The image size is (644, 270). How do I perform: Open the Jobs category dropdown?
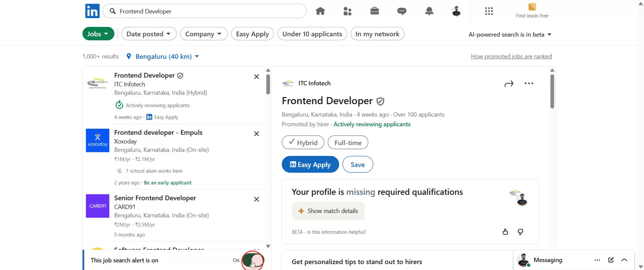click(x=98, y=34)
